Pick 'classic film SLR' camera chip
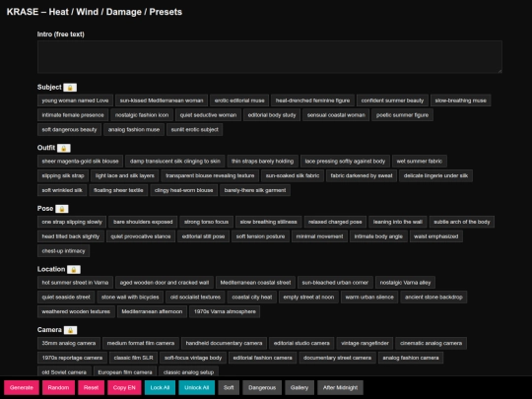The height and width of the screenshot is (399, 532). [133, 358]
